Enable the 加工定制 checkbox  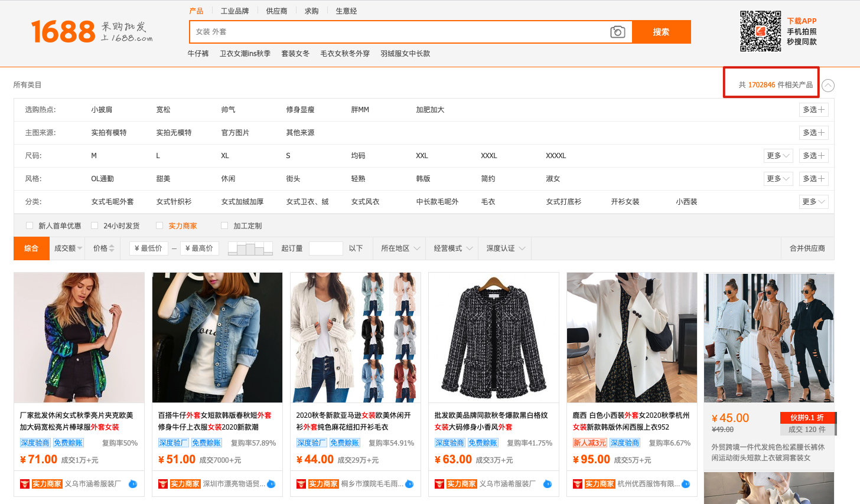[224, 225]
